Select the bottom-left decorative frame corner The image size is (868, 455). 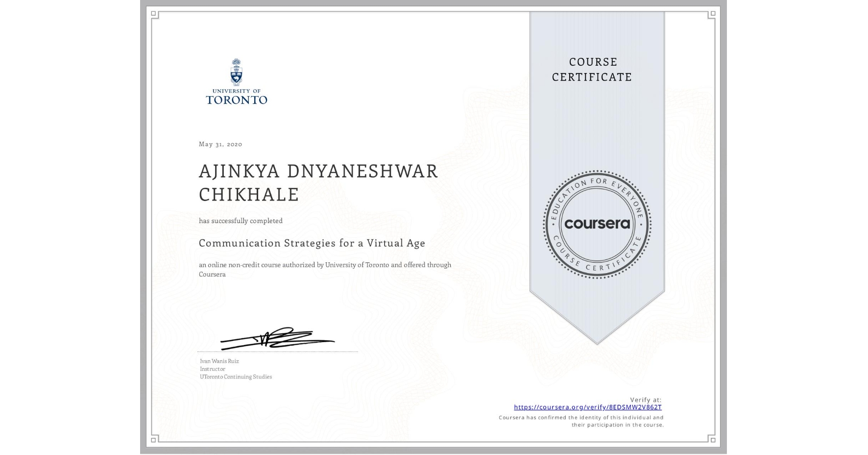tap(153, 439)
